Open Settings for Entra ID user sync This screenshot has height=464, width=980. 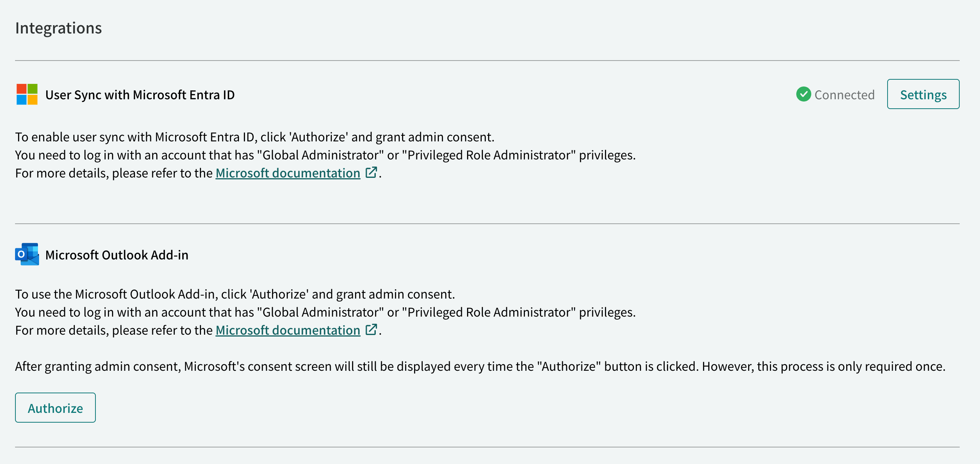coord(923,94)
